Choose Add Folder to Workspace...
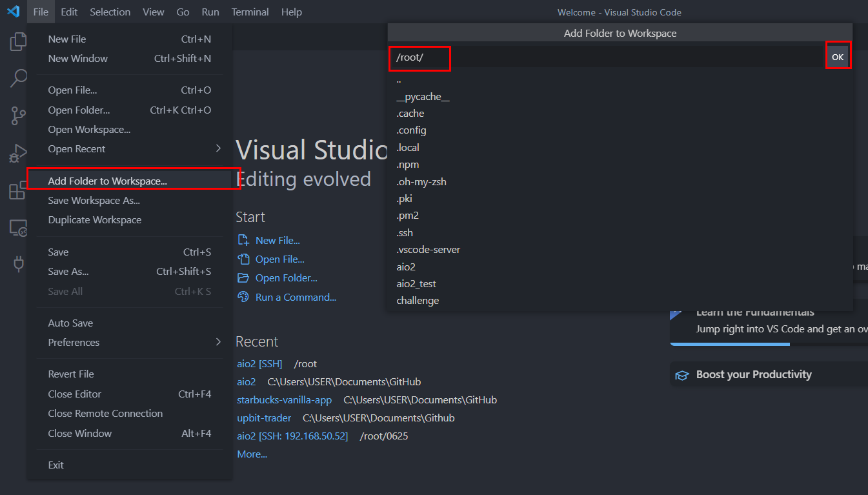 (x=130, y=181)
